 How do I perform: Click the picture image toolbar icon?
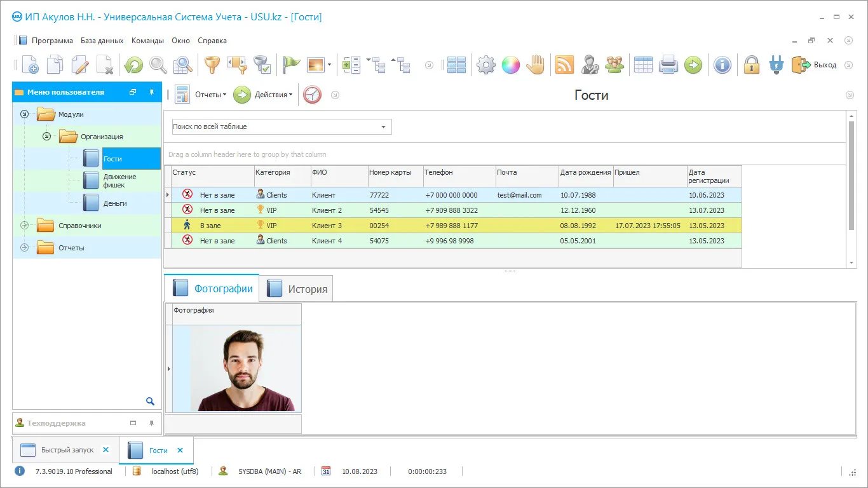coord(316,65)
